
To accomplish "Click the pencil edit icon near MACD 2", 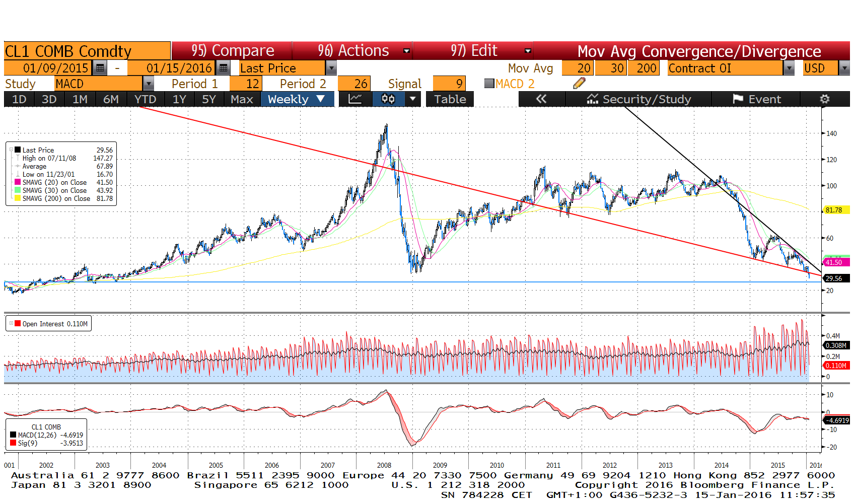I will [x=579, y=83].
